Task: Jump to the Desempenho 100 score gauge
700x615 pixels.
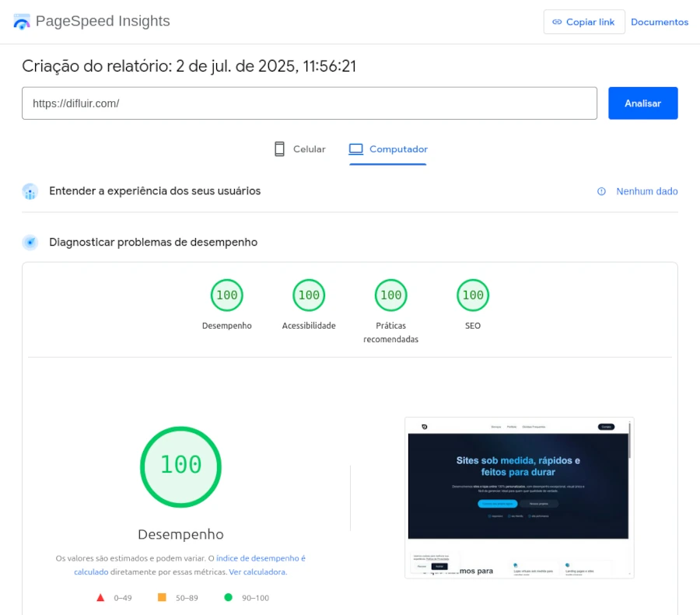Action: pyautogui.click(x=227, y=295)
